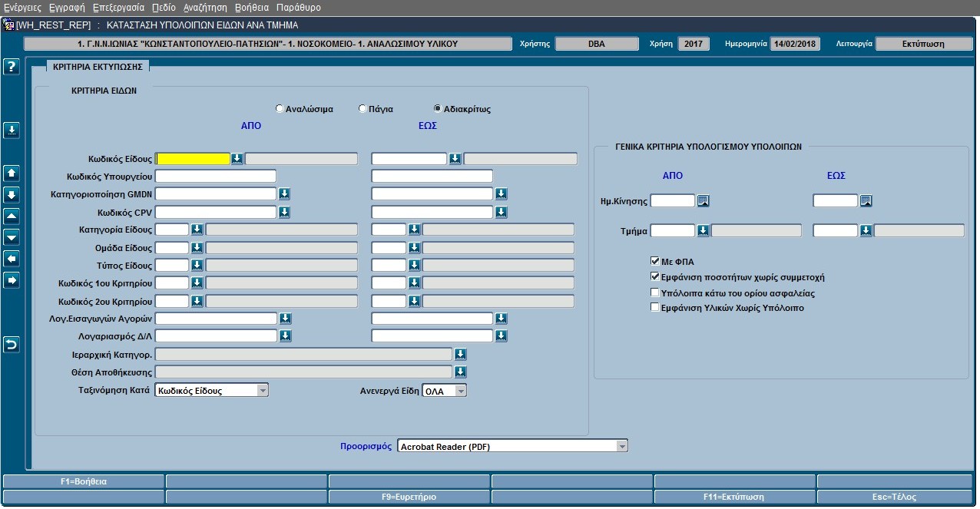Screen dimensions: 980x509
Task: Click the Esc=Τέλος button
Action: [896, 497]
